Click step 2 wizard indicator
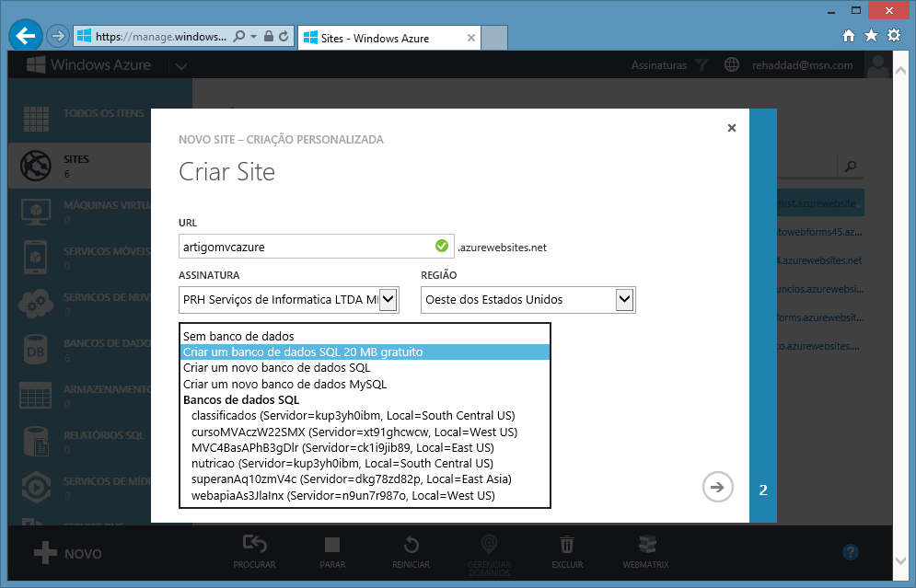The image size is (916, 588). (763, 490)
